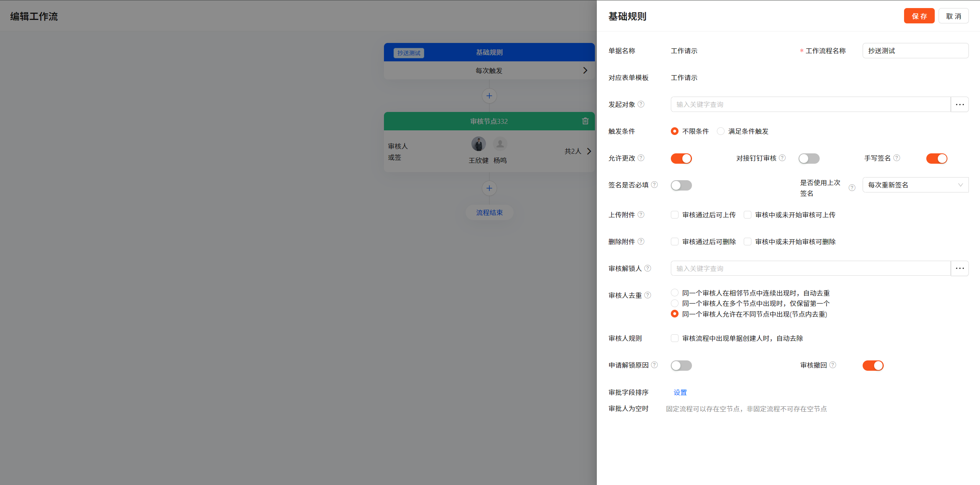Image resolution: width=980 pixels, height=485 pixels.
Task: Expand reviewers list via 共2人 chevron
Action: 589,151
